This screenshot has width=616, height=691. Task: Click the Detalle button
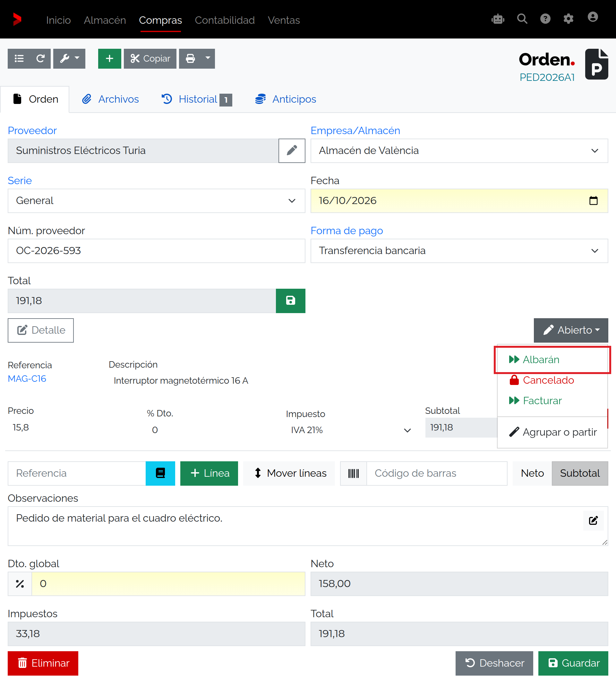point(41,330)
